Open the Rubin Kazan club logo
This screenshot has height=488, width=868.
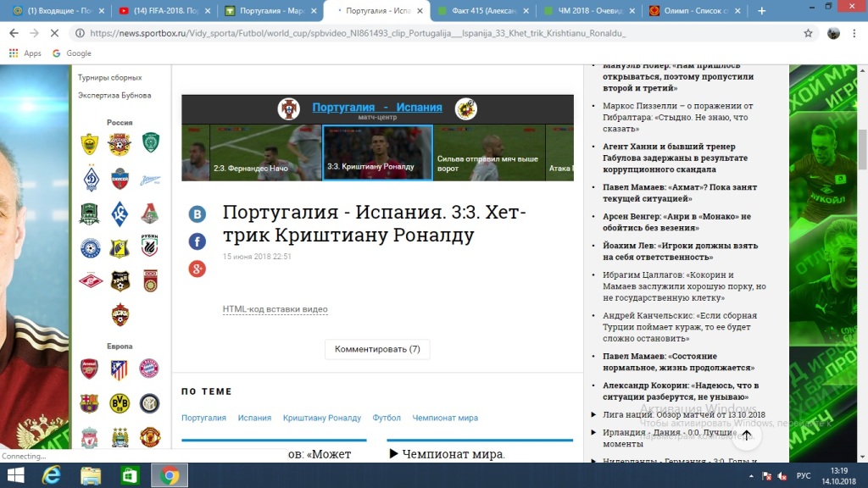point(149,245)
